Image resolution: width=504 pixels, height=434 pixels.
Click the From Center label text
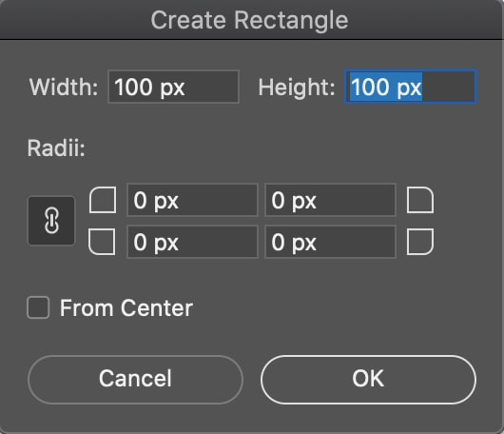126,308
